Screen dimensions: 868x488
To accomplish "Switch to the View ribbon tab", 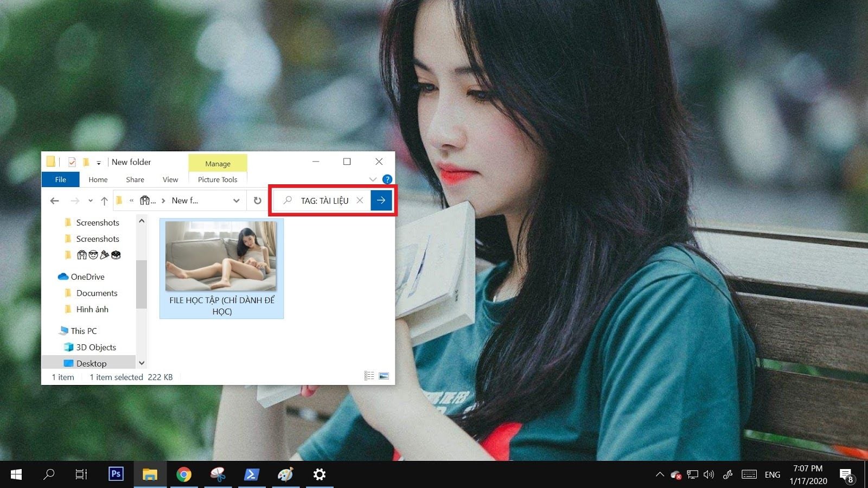I will point(170,179).
